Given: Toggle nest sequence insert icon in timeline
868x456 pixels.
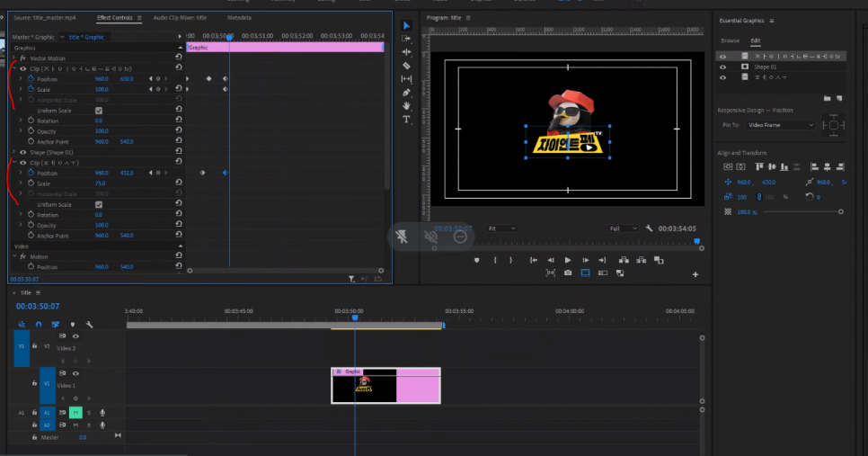Looking at the screenshot, I should 22,324.
